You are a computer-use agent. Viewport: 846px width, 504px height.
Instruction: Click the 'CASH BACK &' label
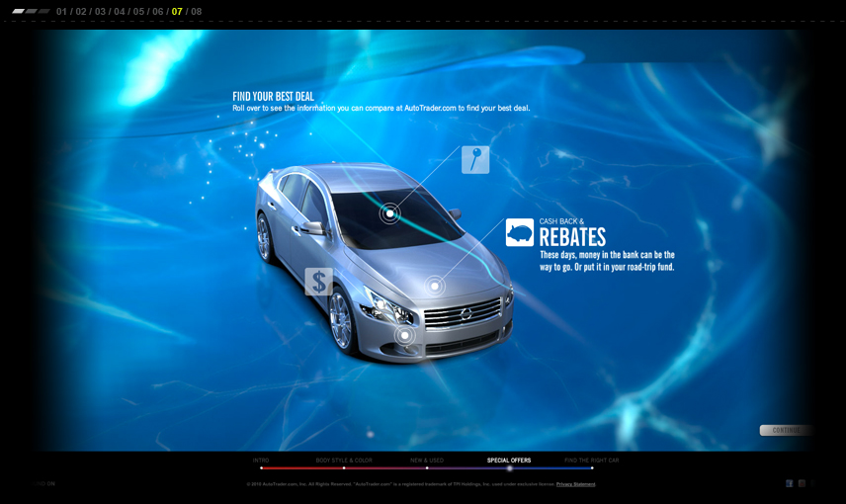tap(561, 221)
